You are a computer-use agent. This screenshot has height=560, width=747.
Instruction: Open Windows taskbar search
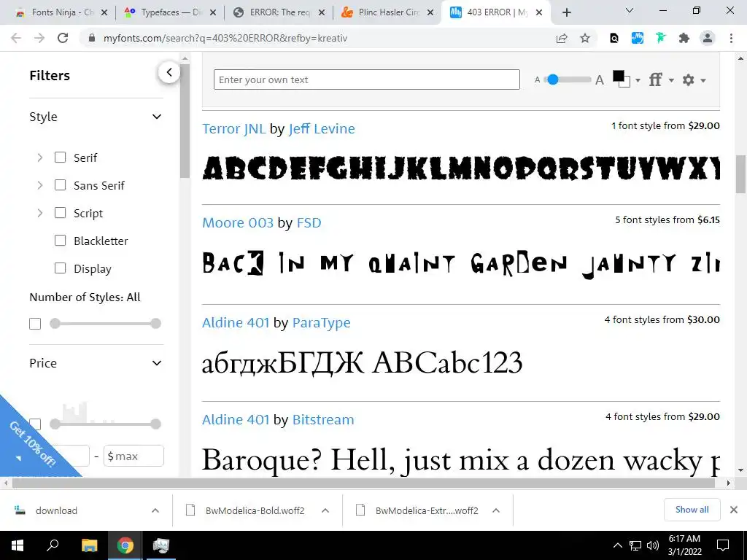coord(53,545)
